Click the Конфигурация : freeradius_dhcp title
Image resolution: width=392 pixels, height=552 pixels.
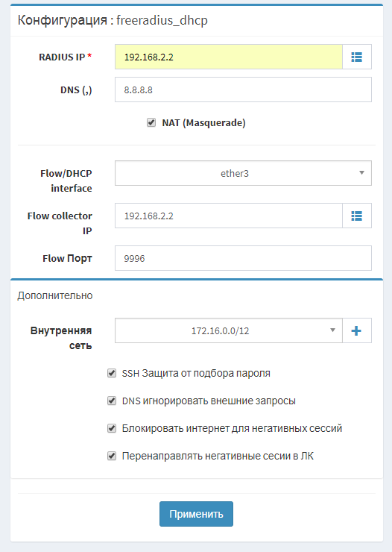[113, 20]
